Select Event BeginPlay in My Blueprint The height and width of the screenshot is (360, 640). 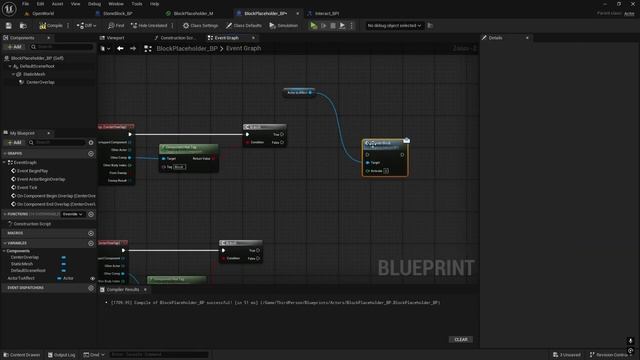(32, 171)
